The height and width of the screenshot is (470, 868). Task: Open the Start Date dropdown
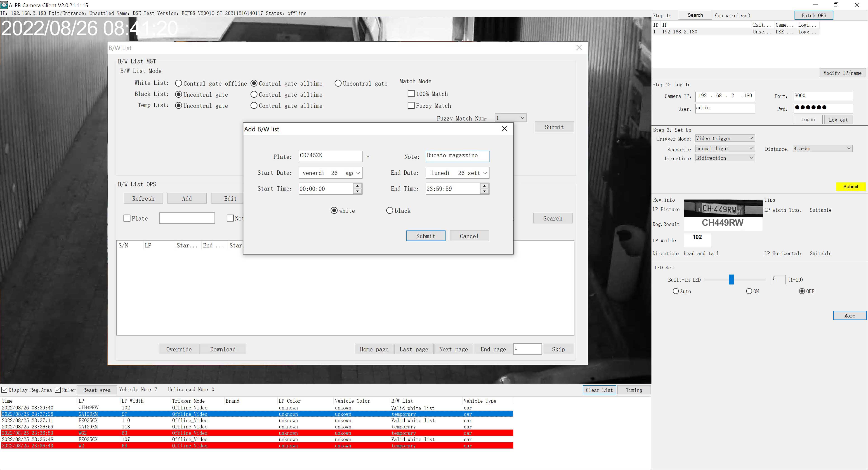(x=358, y=173)
